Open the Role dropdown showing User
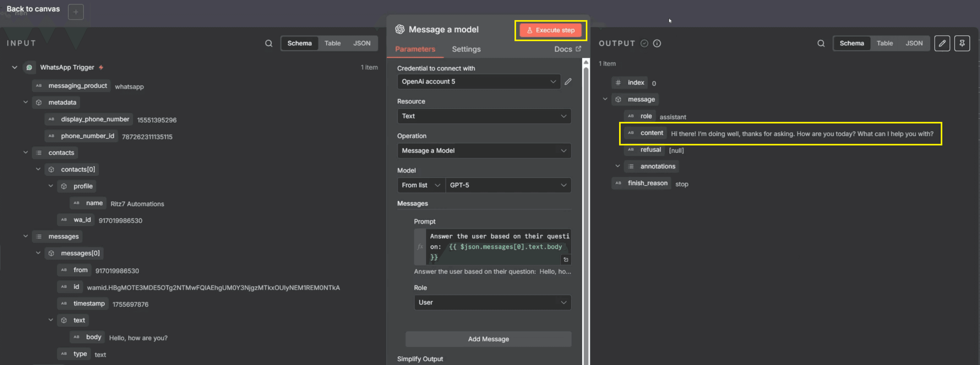 [492, 302]
